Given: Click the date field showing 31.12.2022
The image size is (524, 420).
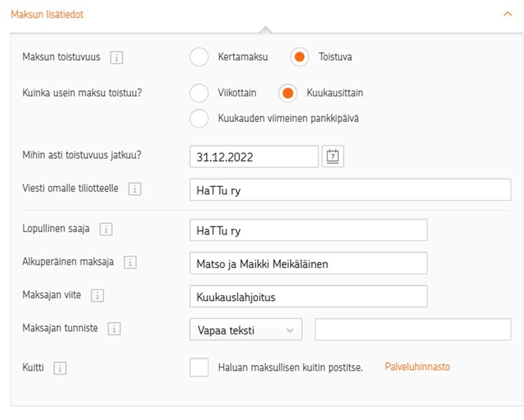Looking at the screenshot, I should pyautogui.click(x=254, y=157).
